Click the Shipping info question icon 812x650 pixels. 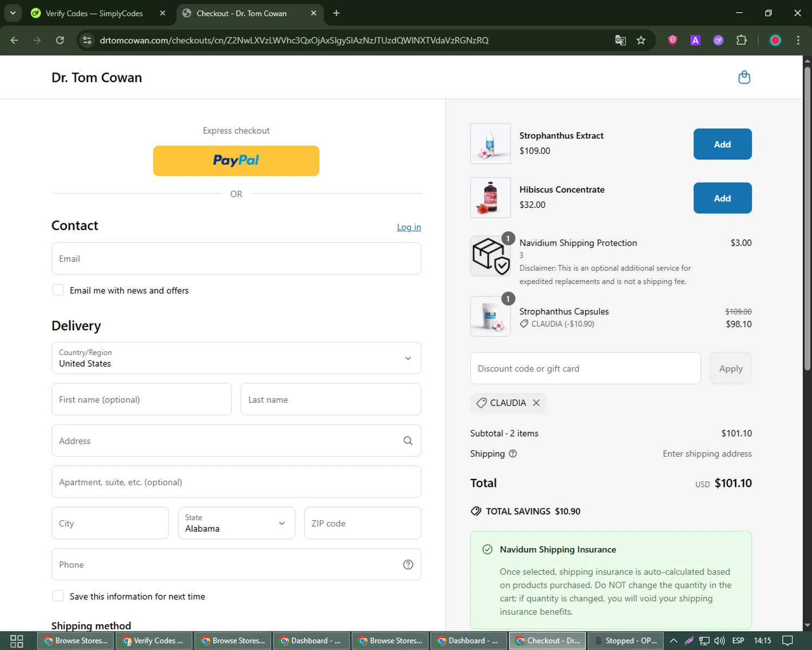(x=513, y=454)
